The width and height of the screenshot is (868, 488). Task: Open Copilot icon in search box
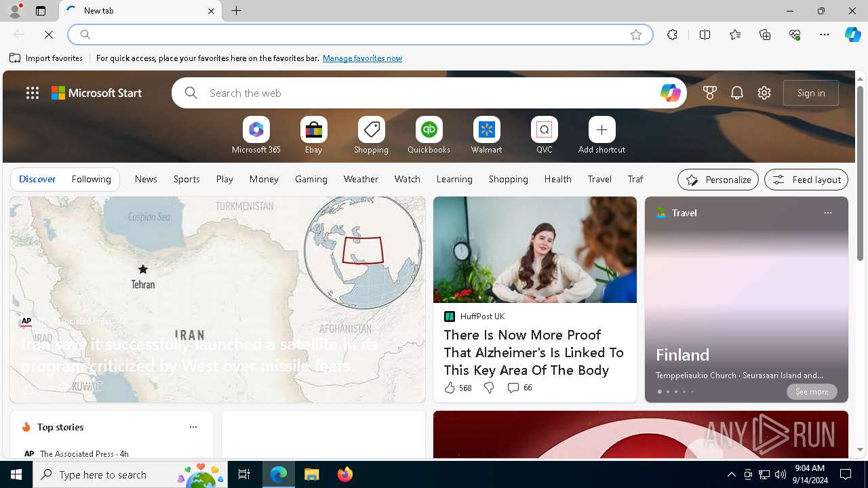coord(670,93)
